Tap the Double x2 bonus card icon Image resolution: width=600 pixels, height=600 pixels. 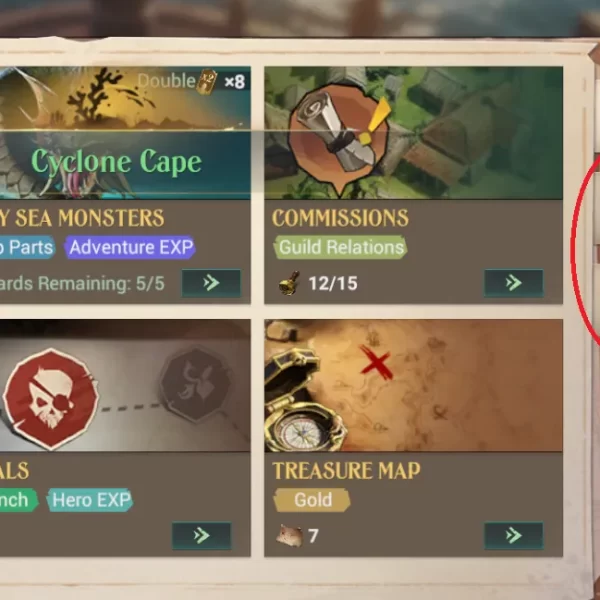click(208, 82)
